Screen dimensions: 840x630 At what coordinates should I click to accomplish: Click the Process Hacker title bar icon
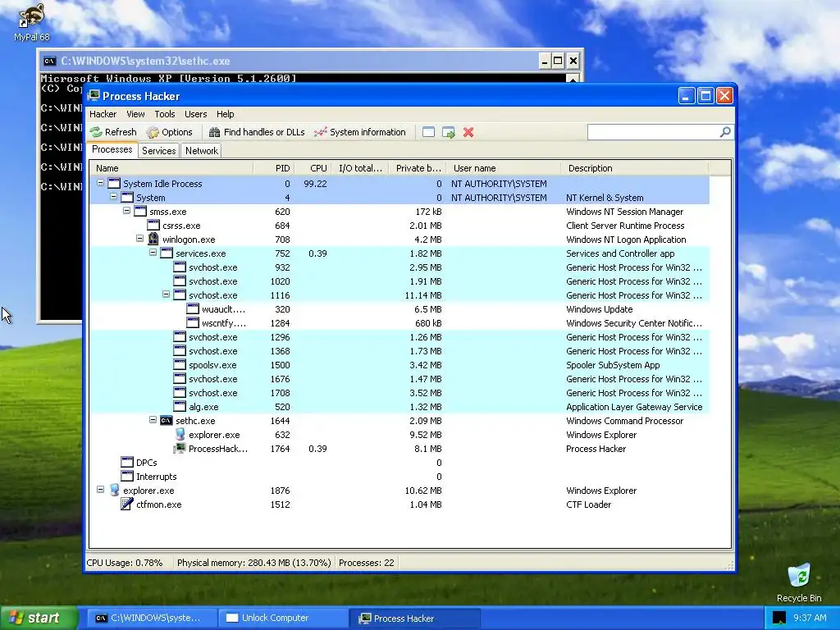(94, 96)
